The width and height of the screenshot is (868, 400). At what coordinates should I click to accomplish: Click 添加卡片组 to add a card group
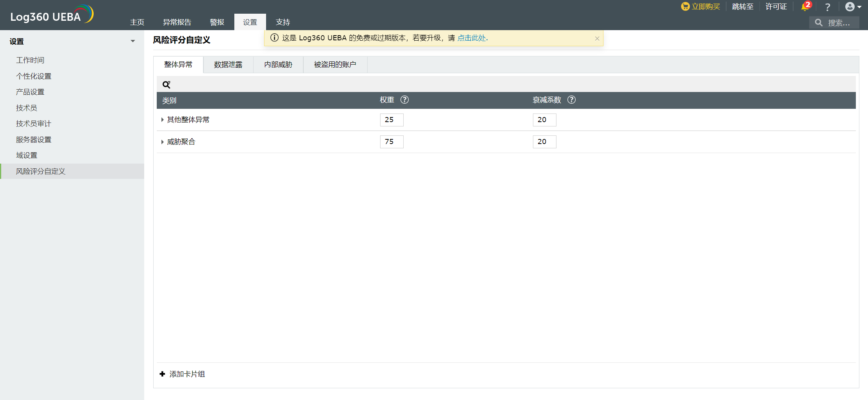tap(187, 374)
